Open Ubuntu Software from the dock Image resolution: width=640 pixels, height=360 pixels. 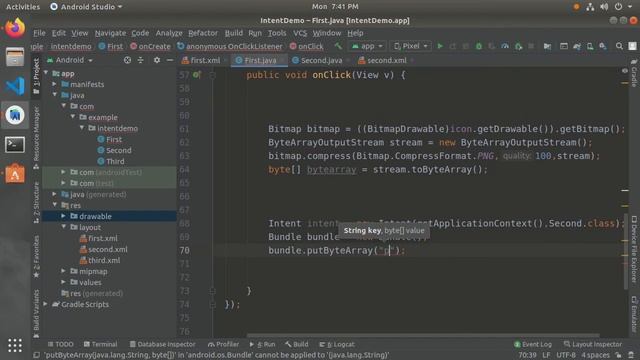[x=15, y=174]
